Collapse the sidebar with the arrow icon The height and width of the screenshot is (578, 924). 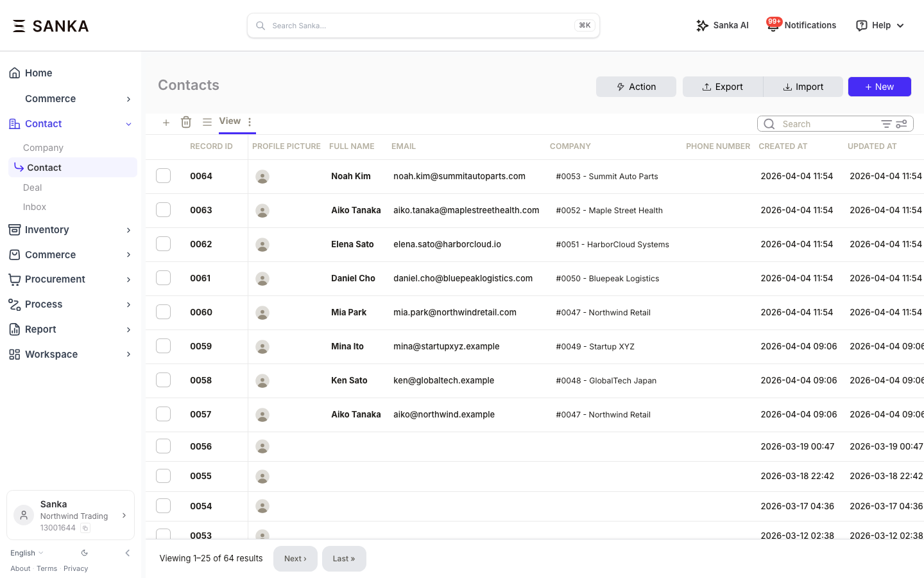coord(128,553)
